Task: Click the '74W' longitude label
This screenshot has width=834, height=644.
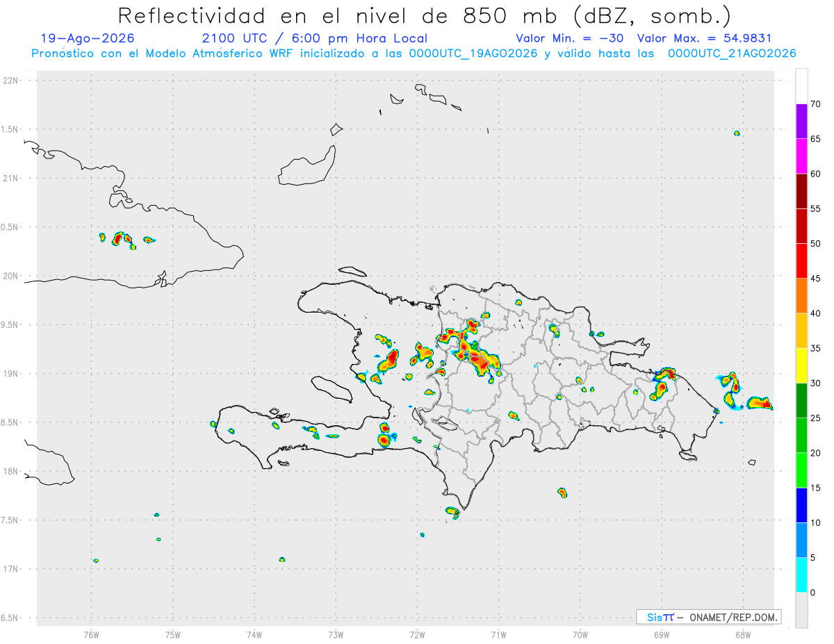Action: click(x=254, y=635)
